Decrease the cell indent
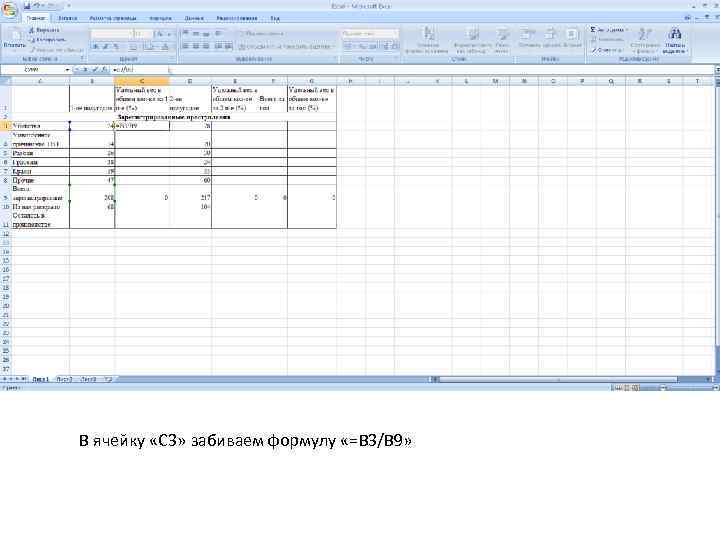The image size is (720, 540). (x=219, y=46)
